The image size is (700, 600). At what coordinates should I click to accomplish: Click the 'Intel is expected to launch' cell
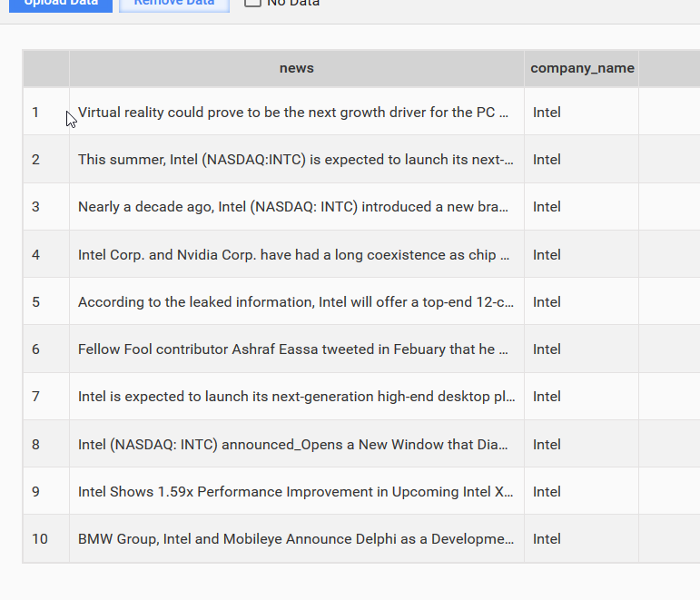click(x=296, y=397)
